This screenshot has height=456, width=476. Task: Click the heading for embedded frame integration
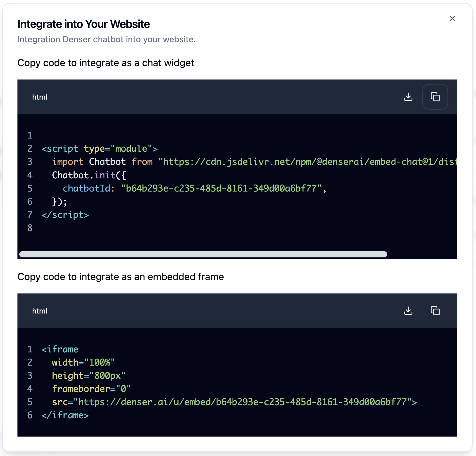[x=120, y=276]
